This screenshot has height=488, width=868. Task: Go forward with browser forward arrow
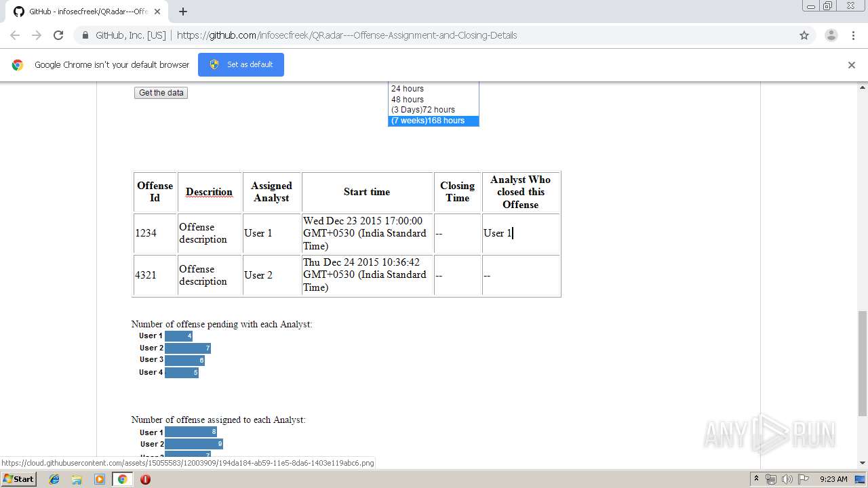(37, 35)
